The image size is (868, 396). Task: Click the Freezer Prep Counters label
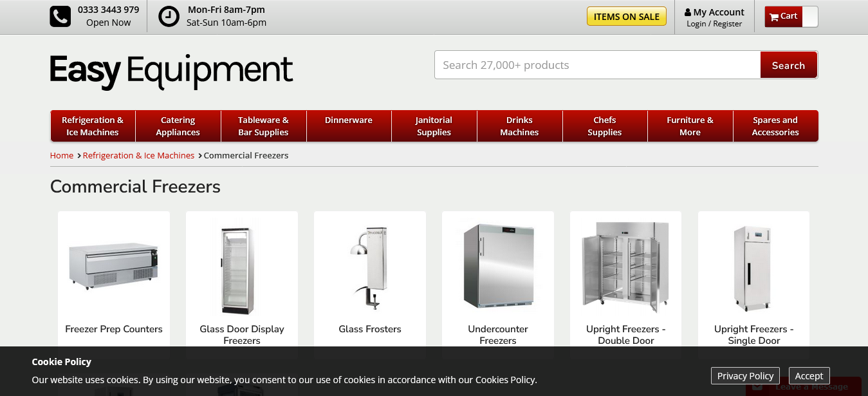click(x=114, y=329)
